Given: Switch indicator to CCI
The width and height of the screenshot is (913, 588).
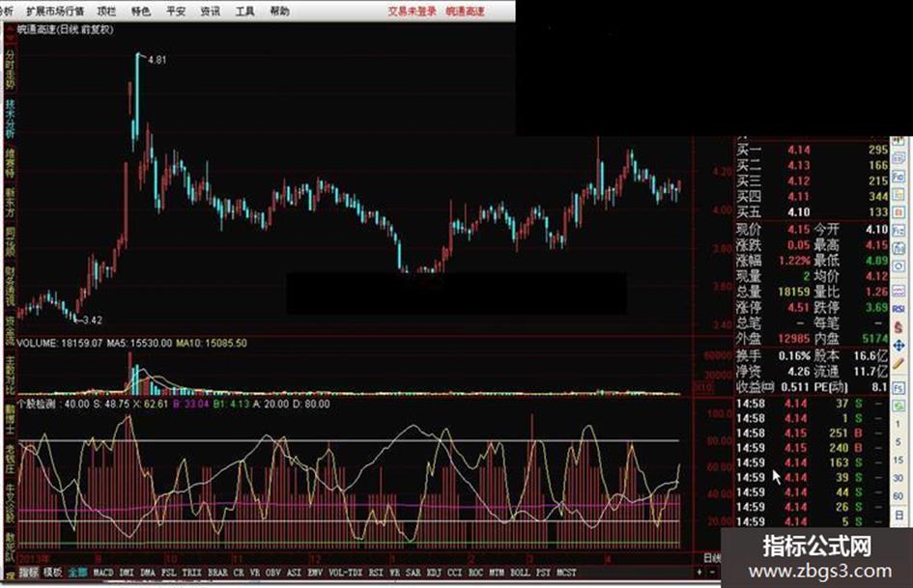Looking at the screenshot, I should coord(455,573).
